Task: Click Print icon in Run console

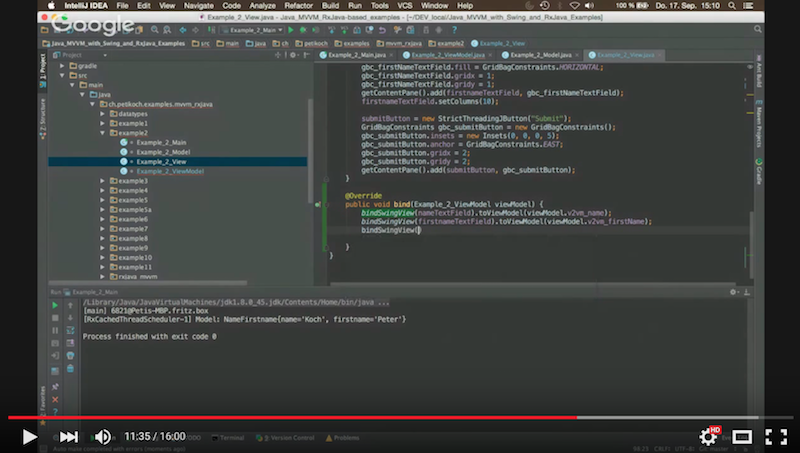Action: 70,356
